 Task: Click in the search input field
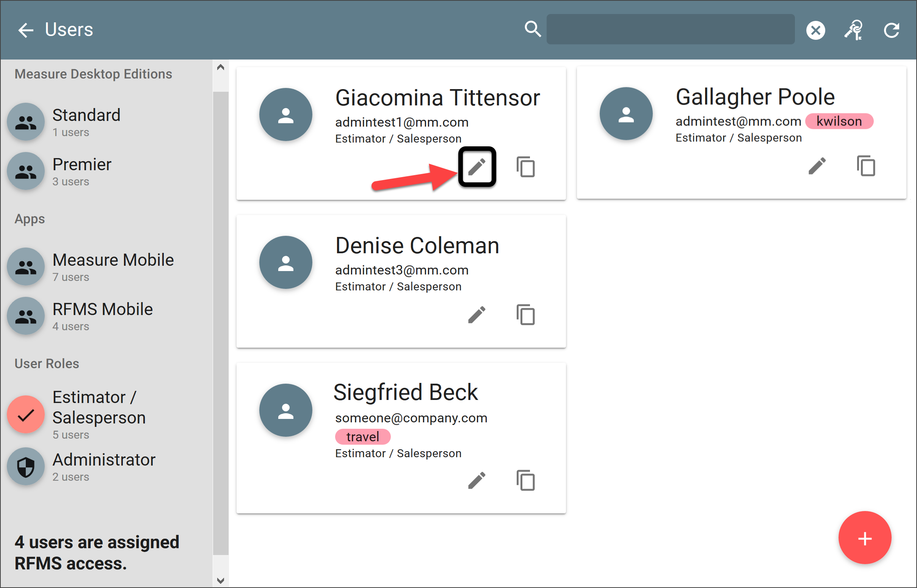pos(670,30)
